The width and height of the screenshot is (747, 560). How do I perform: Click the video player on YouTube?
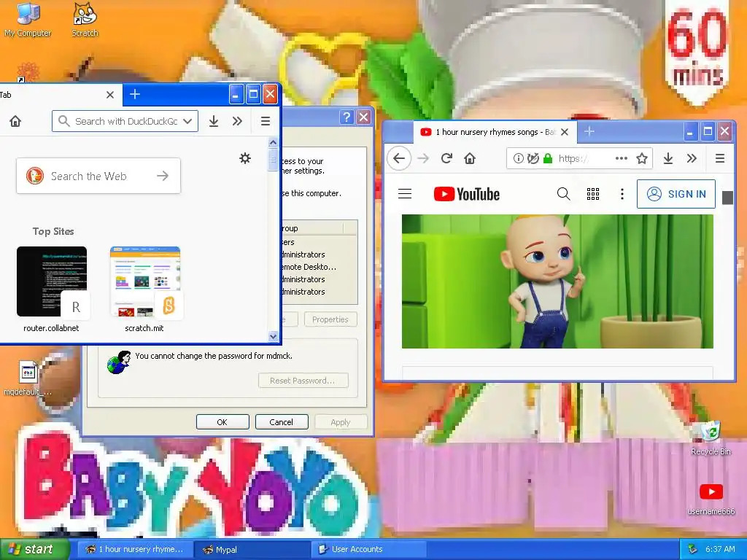click(x=557, y=281)
